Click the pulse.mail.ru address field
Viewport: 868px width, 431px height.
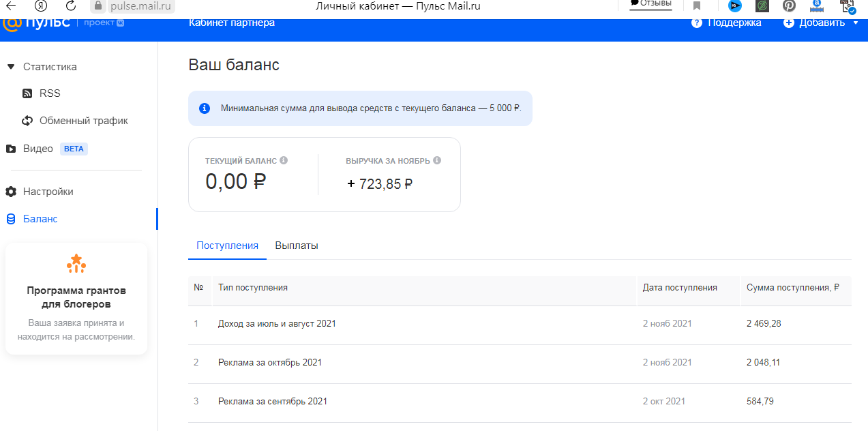coord(141,6)
